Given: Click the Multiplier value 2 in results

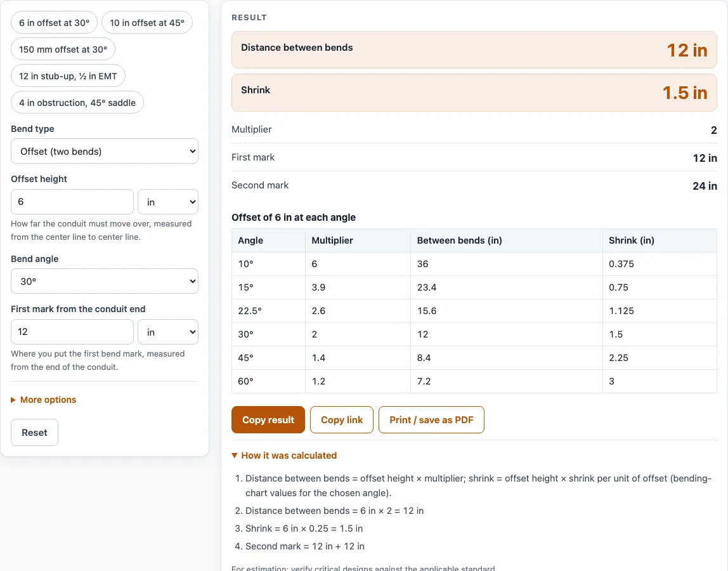Looking at the screenshot, I should pos(713,130).
